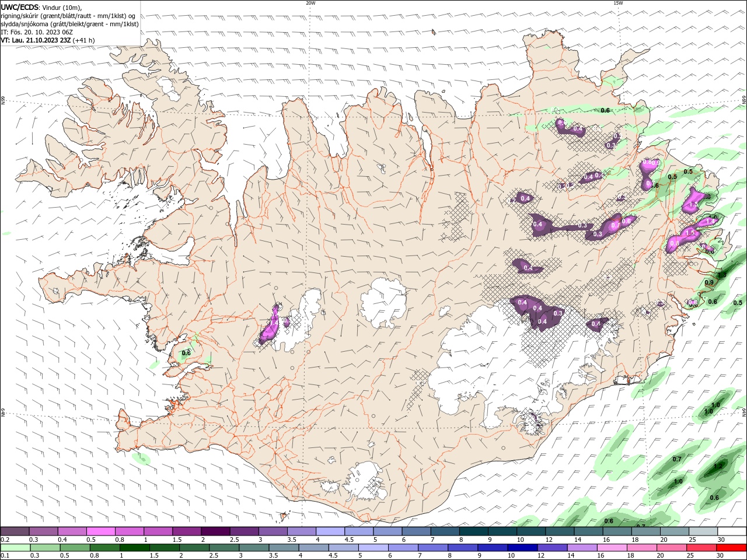
Task: Click the black 0.9 rain value on the east coast
Action: (x=709, y=282)
